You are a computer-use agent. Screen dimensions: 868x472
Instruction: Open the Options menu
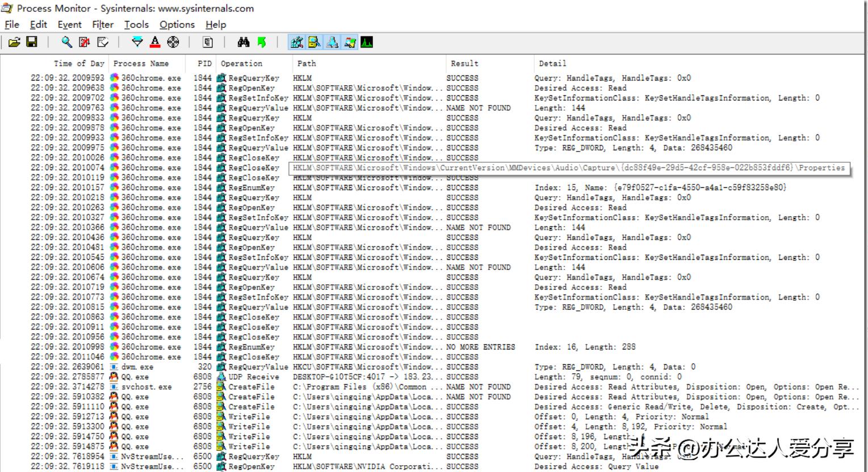[x=177, y=24]
